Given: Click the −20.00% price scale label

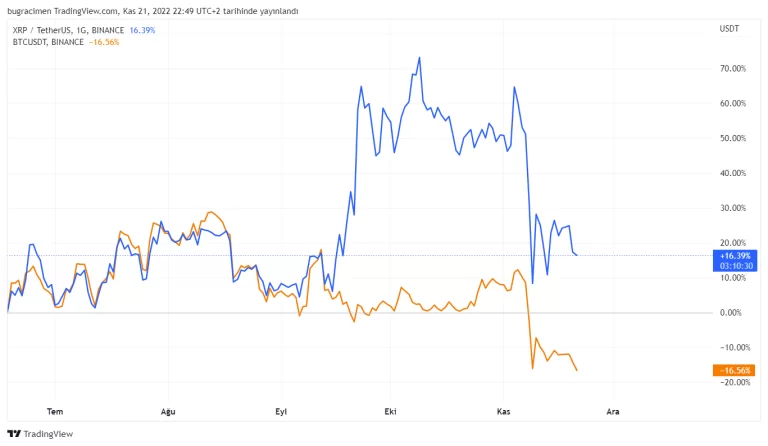Looking at the screenshot, I should [732, 383].
